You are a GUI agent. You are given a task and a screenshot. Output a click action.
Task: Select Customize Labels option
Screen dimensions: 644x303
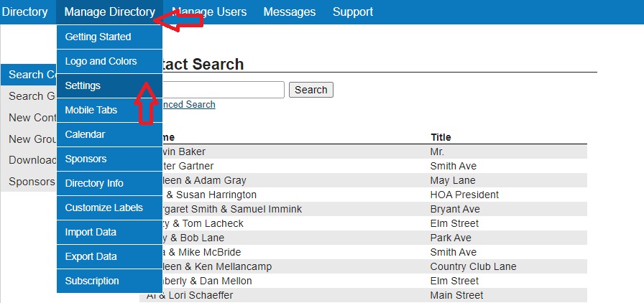[x=103, y=208]
